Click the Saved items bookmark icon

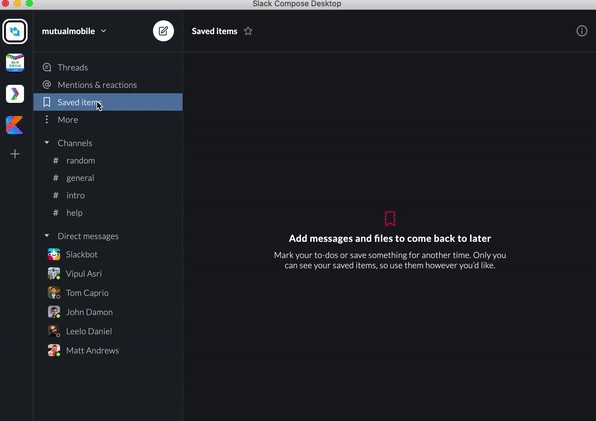click(47, 102)
